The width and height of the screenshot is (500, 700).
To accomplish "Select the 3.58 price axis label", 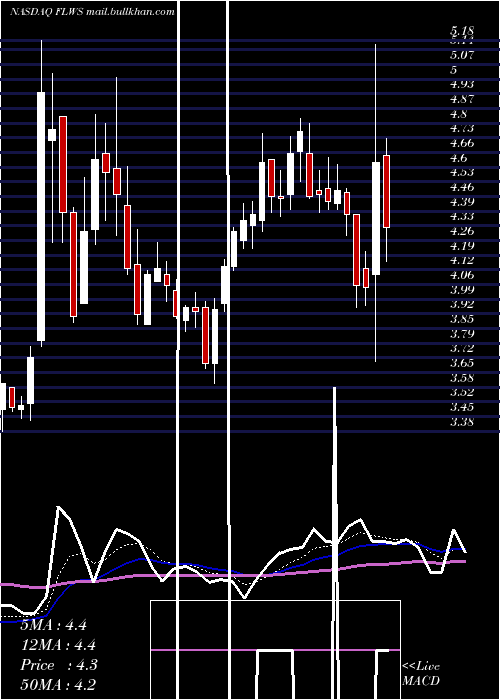I will [x=462, y=378].
